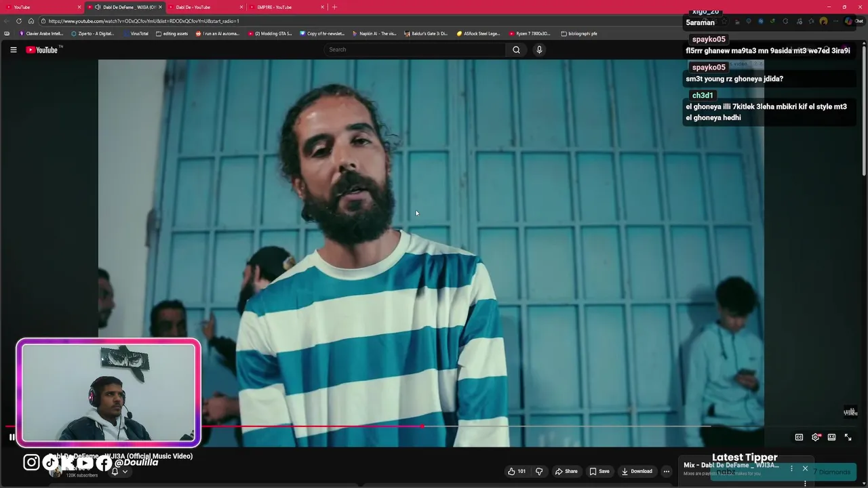Open the Napkin AI bookmark

tap(374, 33)
